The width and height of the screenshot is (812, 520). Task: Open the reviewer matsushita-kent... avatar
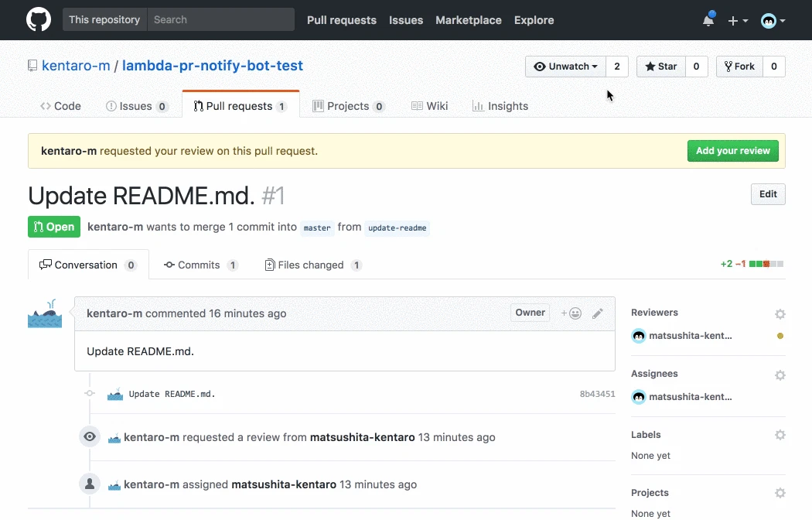639,336
